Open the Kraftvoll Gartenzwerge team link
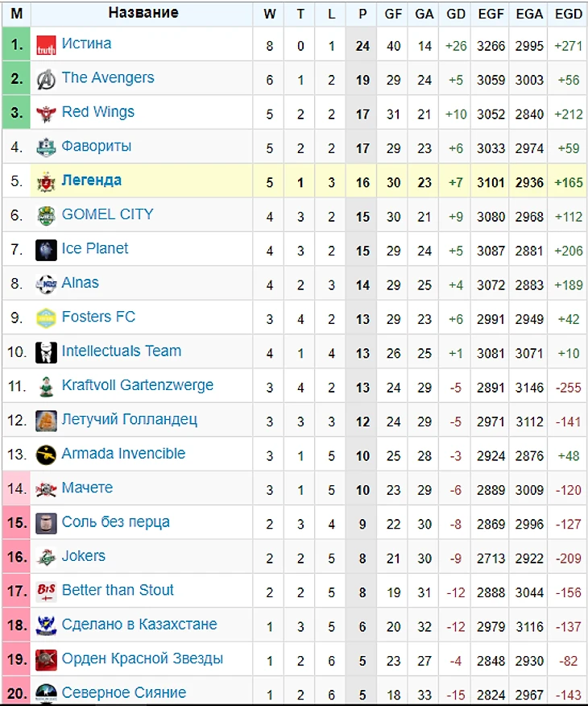The height and width of the screenshot is (706, 588). [137, 385]
